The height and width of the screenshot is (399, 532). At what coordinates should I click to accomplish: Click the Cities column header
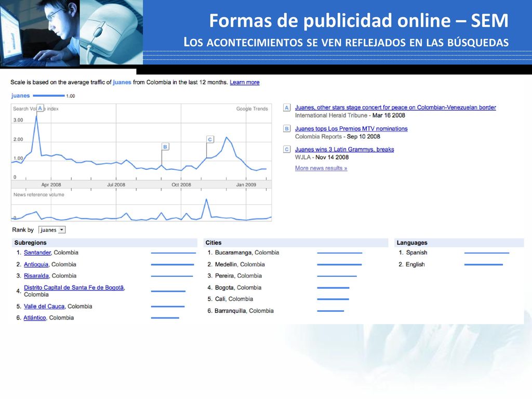[296, 243]
